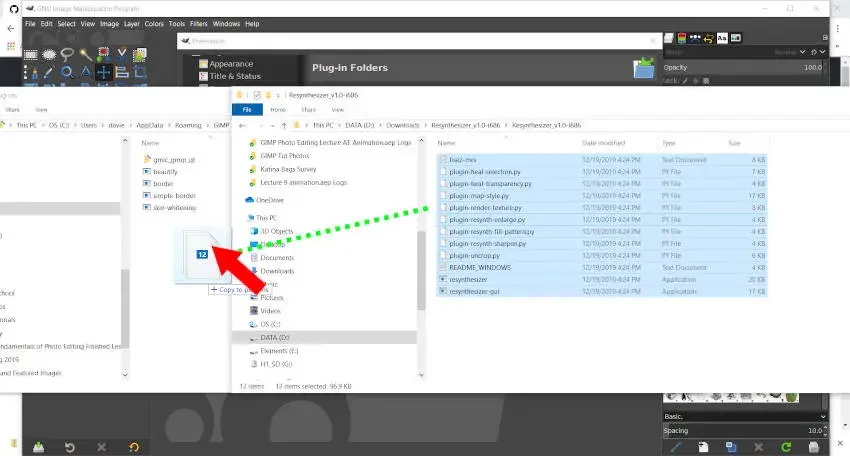The image size is (850, 456).
Task: Select the Free Select lasso tool
Action: point(67,55)
